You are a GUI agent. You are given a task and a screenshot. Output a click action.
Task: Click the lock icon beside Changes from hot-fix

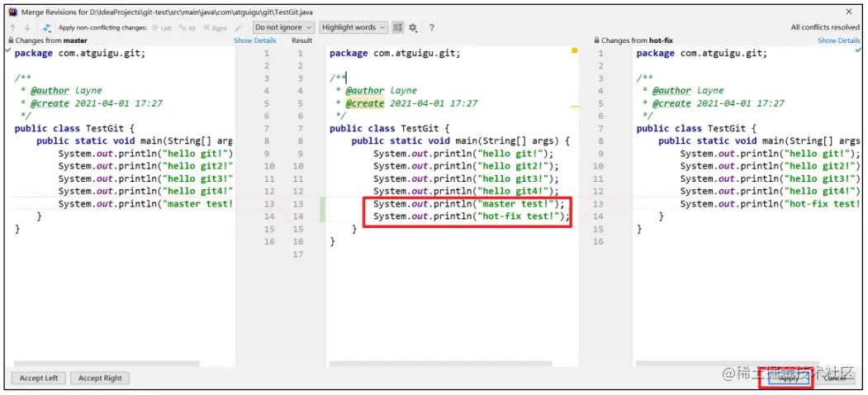pyautogui.click(x=597, y=40)
